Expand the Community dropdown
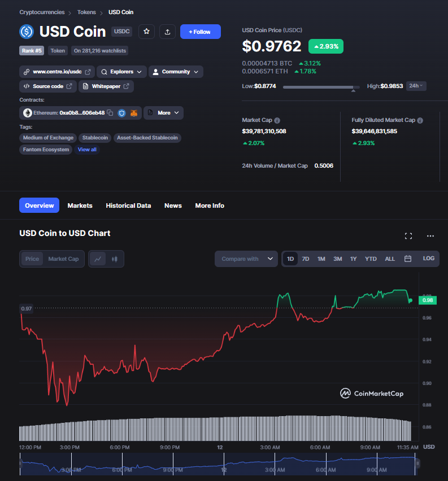 (x=176, y=72)
